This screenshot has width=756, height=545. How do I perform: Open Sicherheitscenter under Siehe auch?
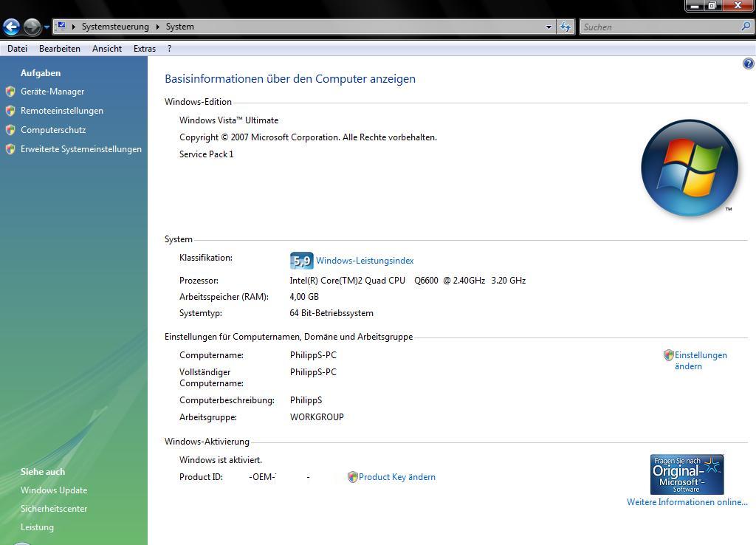tap(54, 508)
